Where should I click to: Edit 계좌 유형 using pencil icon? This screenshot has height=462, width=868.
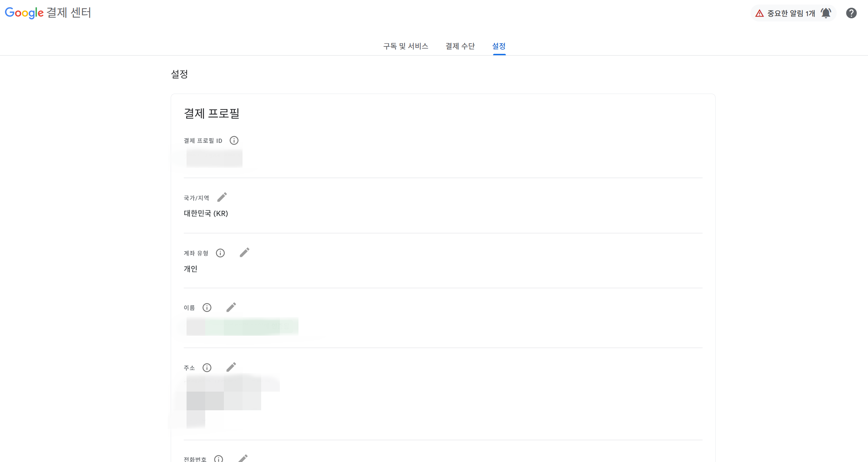coord(245,252)
